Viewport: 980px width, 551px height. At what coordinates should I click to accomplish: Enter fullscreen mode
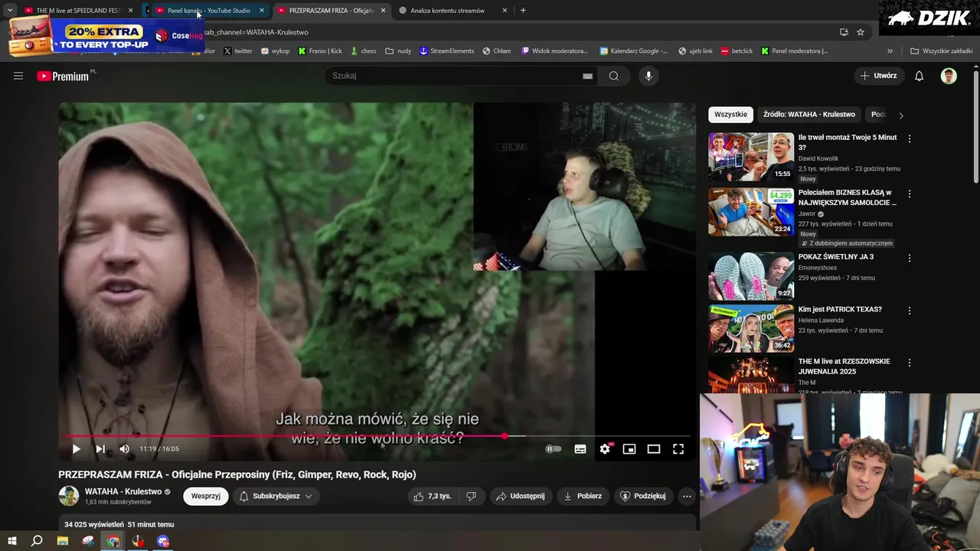678,449
